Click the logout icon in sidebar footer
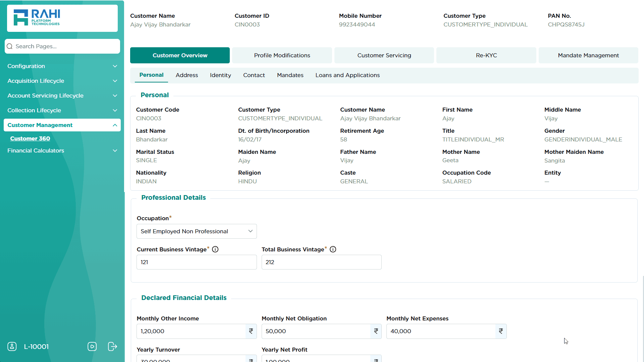The height and width of the screenshot is (362, 644). [112, 347]
